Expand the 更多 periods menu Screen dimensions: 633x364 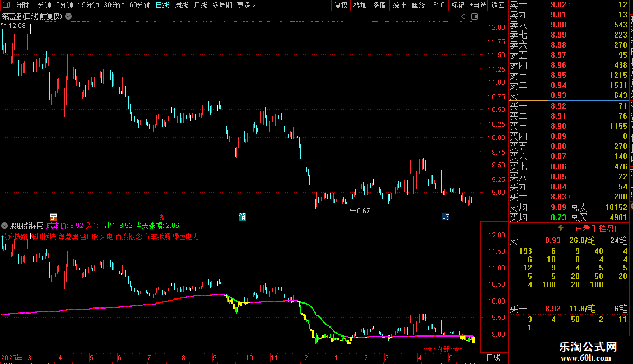click(246, 5)
